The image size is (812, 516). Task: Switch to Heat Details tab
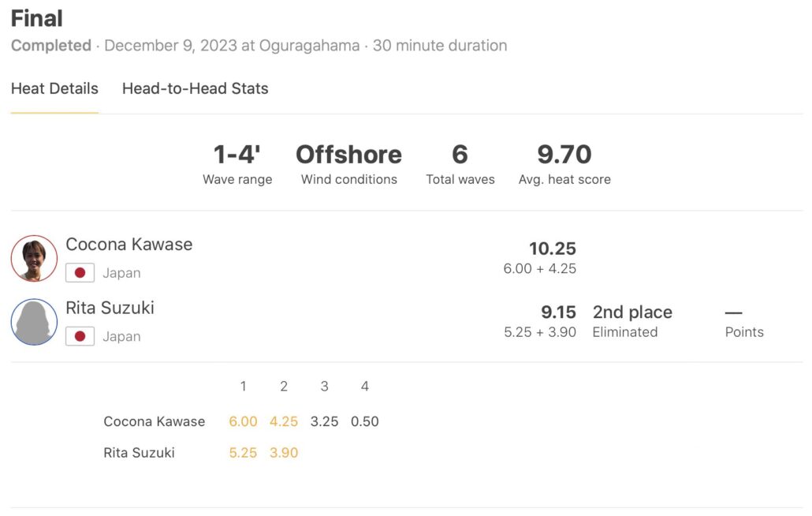[x=54, y=88]
